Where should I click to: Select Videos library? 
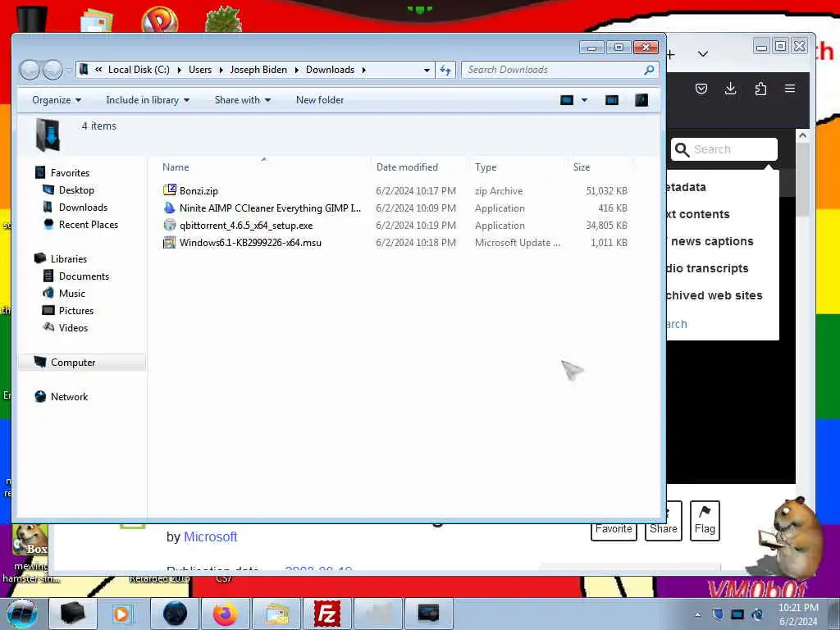pyautogui.click(x=73, y=328)
